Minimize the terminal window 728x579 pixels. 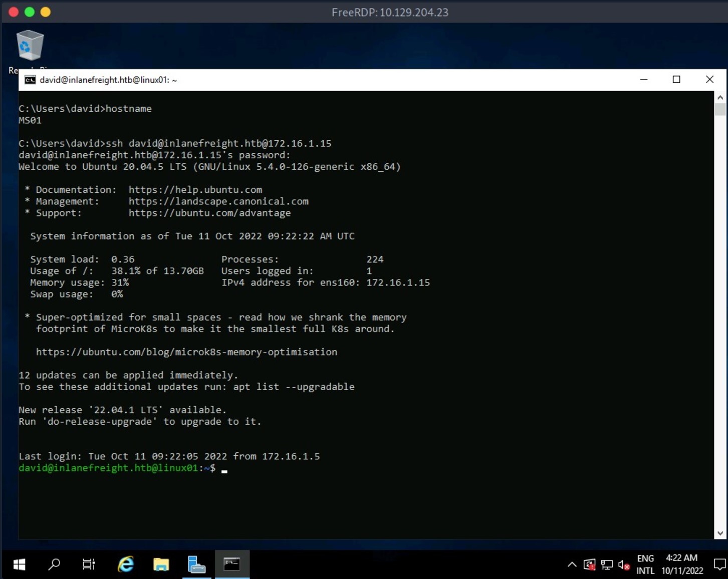pyautogui.click(x=644, y=80)
